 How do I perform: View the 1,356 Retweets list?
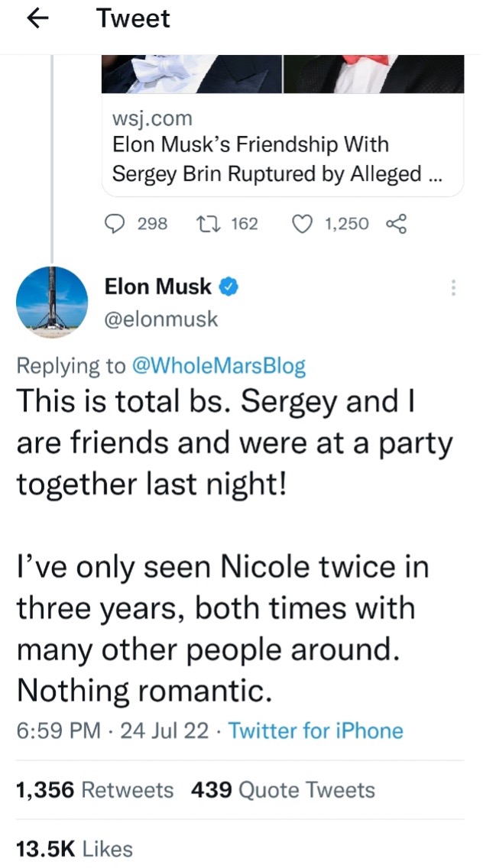pos(95,789)
